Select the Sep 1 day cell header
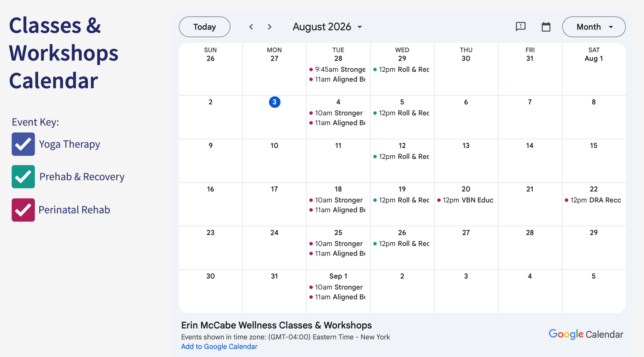Viewport: 644px width, 357px height. coord(338,276)
